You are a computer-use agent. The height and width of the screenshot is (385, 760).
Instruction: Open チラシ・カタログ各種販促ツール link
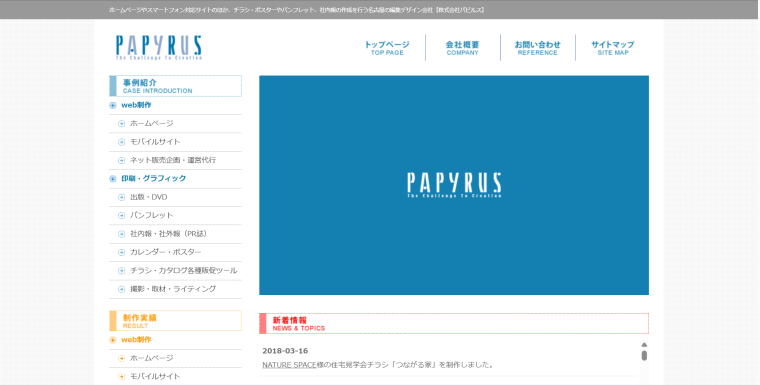point(184,271)
